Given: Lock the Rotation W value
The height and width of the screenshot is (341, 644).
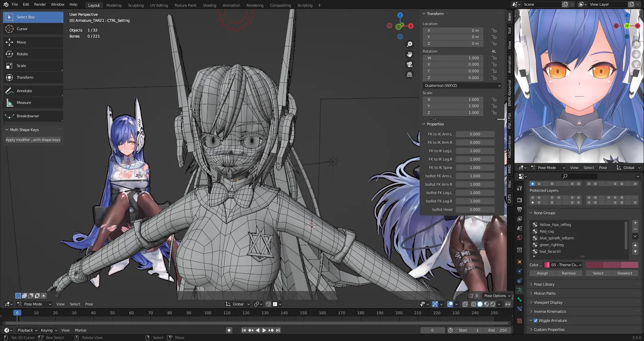Looking at the screenshot, I should click(x=494, y=58).
